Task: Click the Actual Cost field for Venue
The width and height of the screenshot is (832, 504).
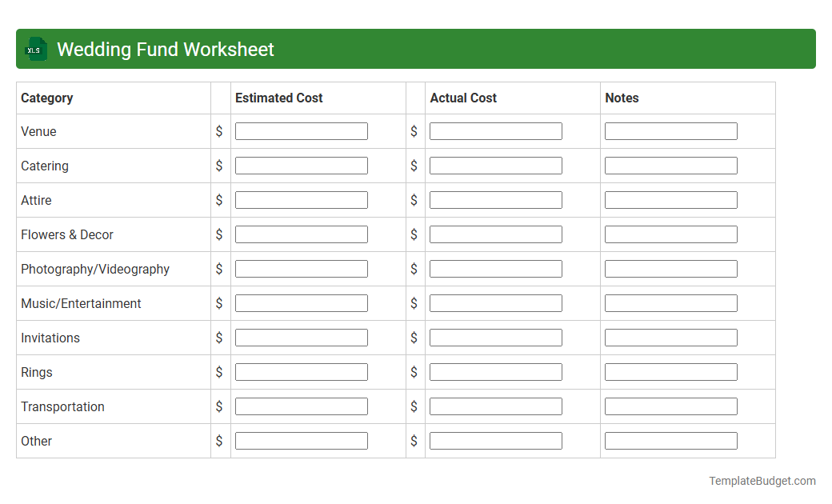Action: (495, 130)
